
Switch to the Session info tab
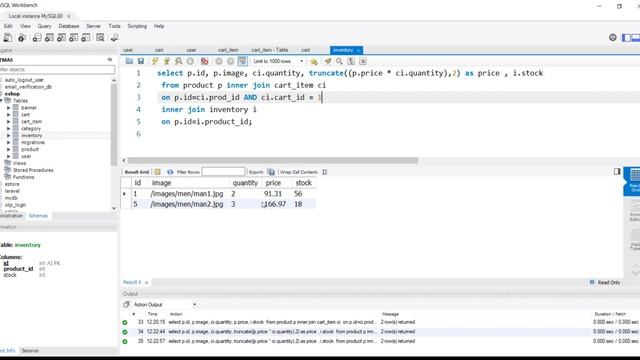(30, 351)
